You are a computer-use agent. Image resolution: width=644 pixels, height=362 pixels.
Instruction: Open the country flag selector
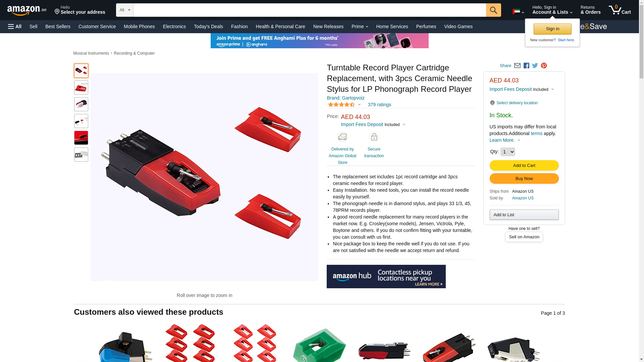tap(518, 12)
